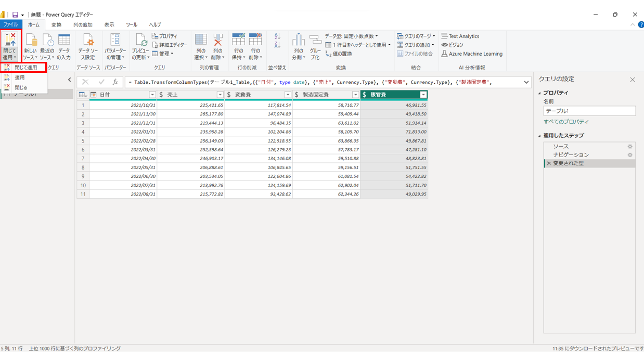Click the データの入力 enter data icon
The width and height of the screenshot is (644, 362).
tap(64, 40)
